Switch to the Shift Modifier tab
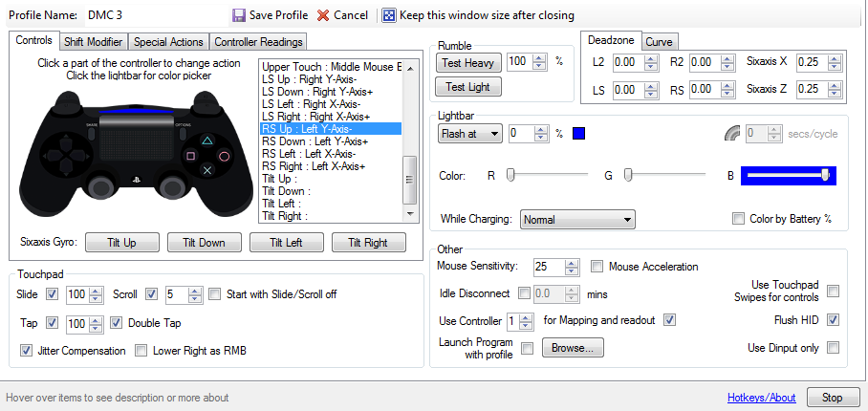 point(93,42)
